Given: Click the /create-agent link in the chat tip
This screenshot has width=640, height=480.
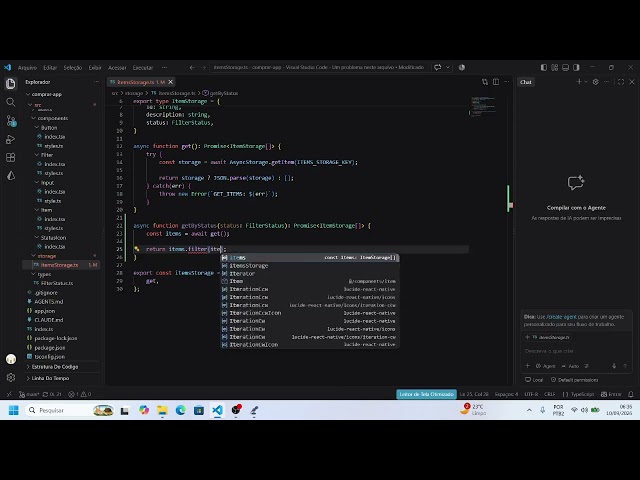Looking at the screenshot, I should [x=561, y=317].
